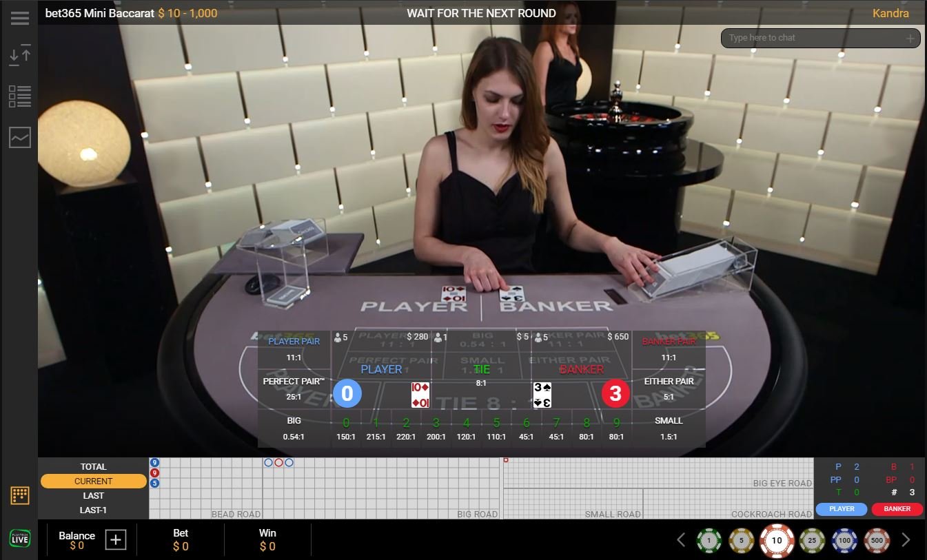Click the red BANKER prediction button
Image resolution: width=927 pixels, height=560 pixels.
point(897,509)
